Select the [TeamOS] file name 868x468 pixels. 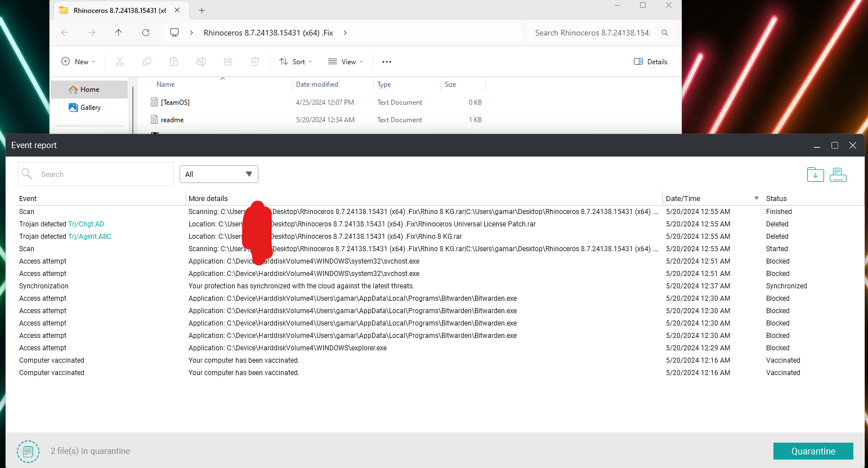point(175,102)
